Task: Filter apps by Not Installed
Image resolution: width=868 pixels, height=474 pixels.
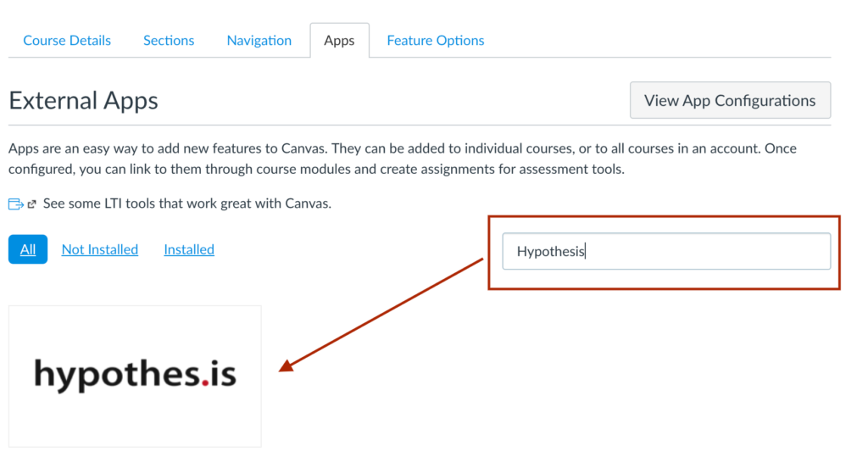Action: coord(100,249)
